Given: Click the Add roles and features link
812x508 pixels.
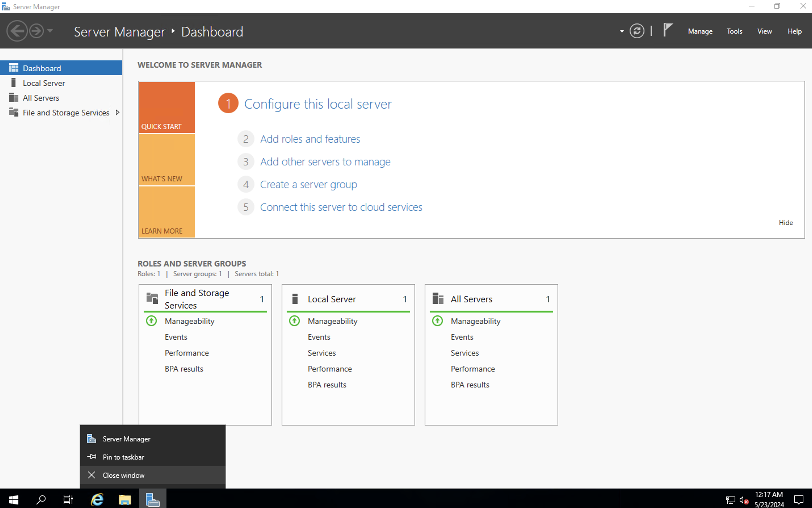Looking at the screenshot, I should coord(310,139).
